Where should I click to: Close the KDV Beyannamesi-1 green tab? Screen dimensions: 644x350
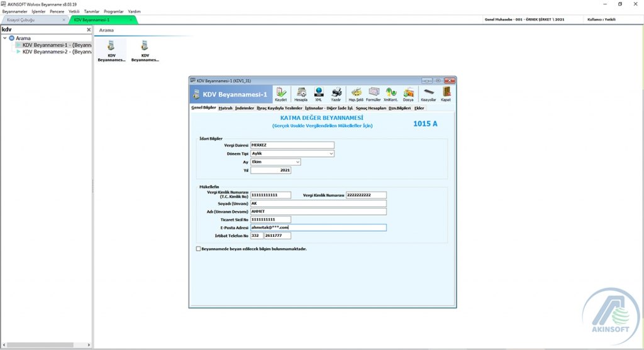tap(131, 19)
